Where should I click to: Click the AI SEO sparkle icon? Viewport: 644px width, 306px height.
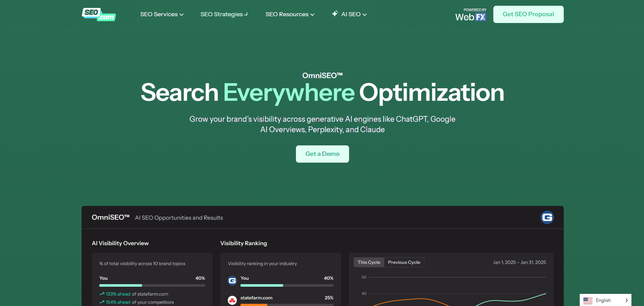pyautogui.click(x=335, y=14)
